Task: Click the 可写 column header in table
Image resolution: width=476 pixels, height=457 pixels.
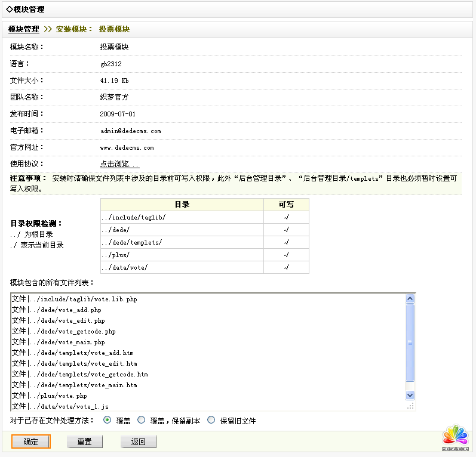Action: point(286,205)
